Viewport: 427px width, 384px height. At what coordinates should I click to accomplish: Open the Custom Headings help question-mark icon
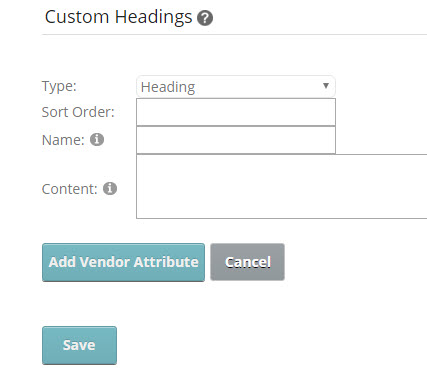tap(205, 18)
